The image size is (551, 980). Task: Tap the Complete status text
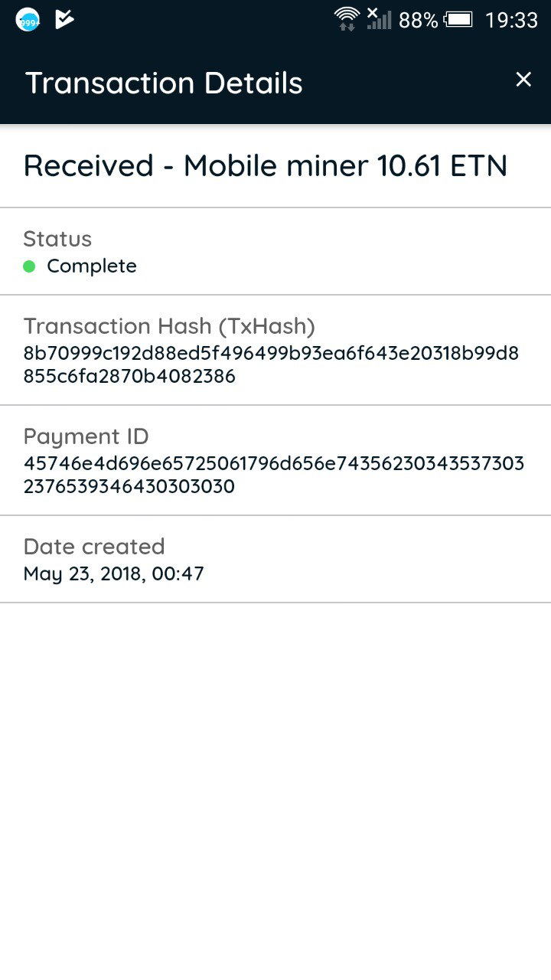(x=92, y=266)
